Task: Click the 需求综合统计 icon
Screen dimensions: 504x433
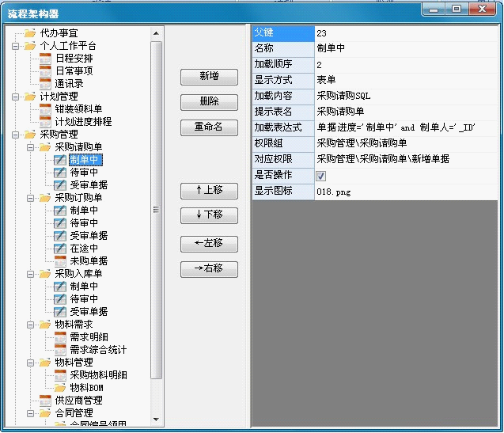Action: click(60, 350)
